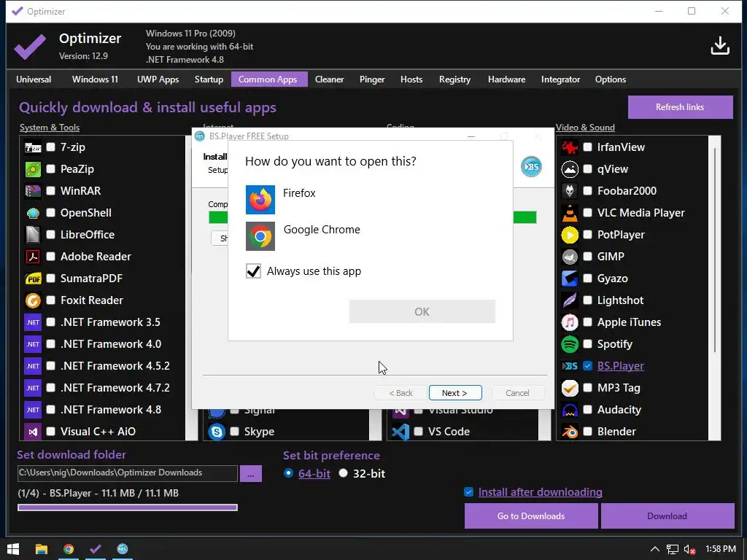The width and height of the screenshot is (747, 560).
Task: Switch to the Startup tab
Action: click(209, 79)
